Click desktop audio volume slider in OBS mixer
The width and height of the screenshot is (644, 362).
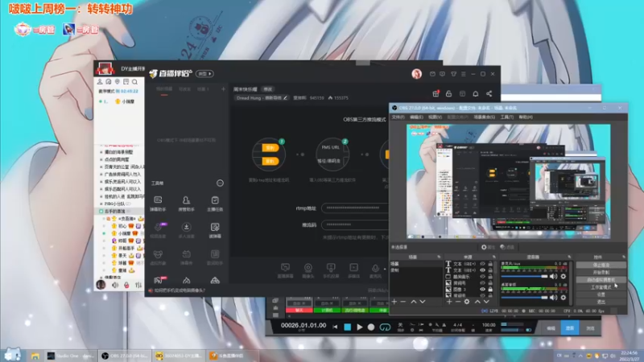(x=524, y=297)
